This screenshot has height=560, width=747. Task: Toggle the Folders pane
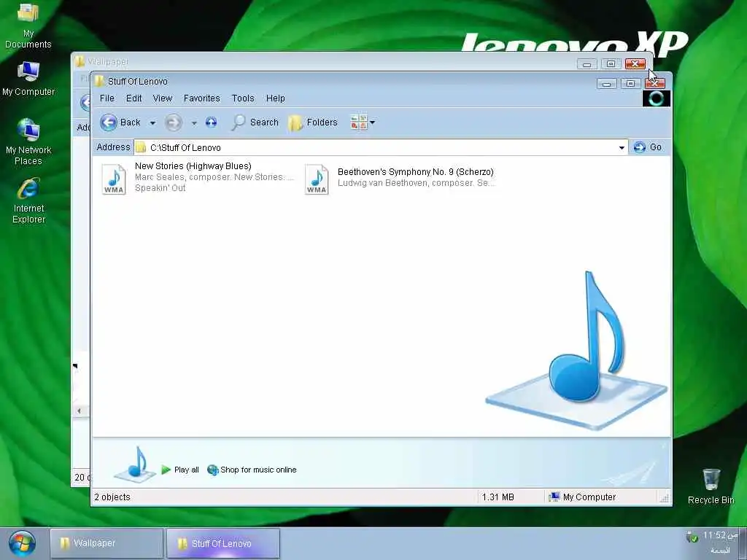click(314, 122)
